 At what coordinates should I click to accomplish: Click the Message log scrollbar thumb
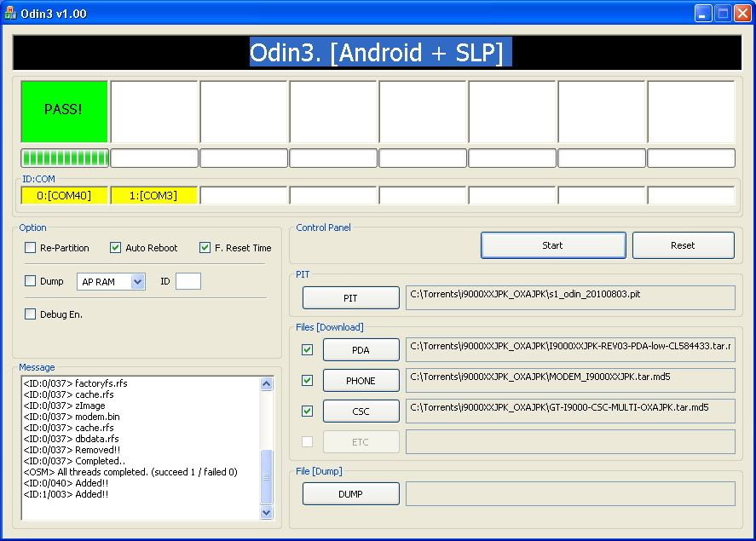click(x=266, y=477)
